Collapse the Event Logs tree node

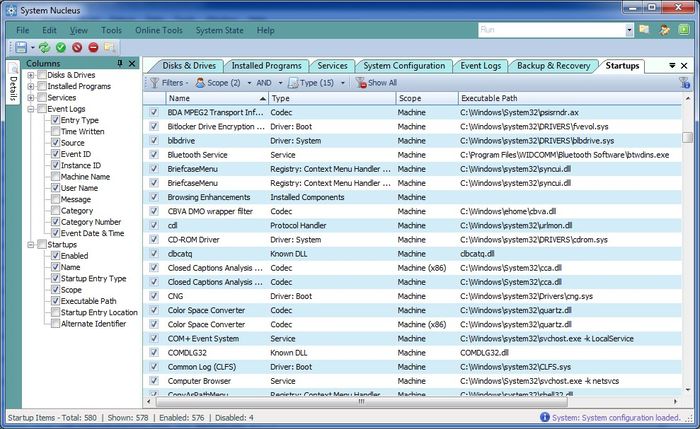(31, 109)
